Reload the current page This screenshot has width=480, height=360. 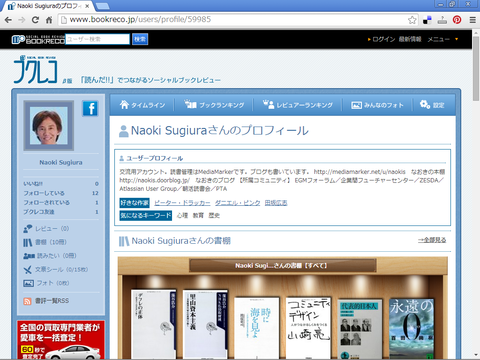click(x=35, y=20)
